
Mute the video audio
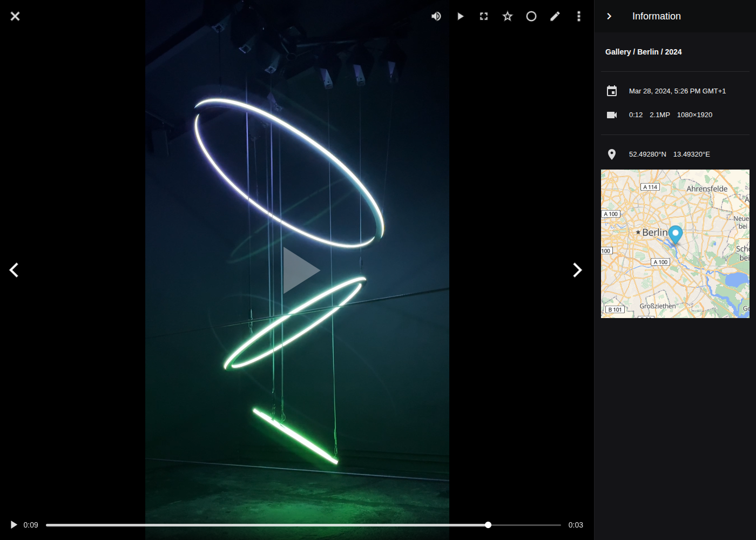click(436, 16)
